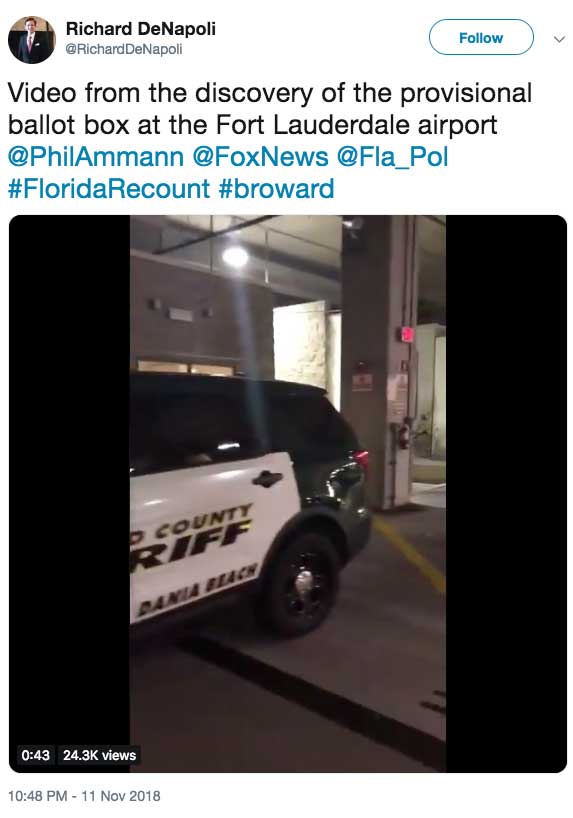Click Richard DeNapoli's profile avatar
Screen dimensions: 573x818
click(x=31, y=40)
